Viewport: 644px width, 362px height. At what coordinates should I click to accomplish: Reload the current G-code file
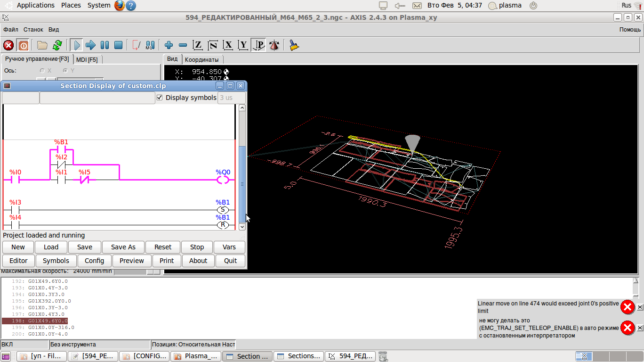(57, 45)
